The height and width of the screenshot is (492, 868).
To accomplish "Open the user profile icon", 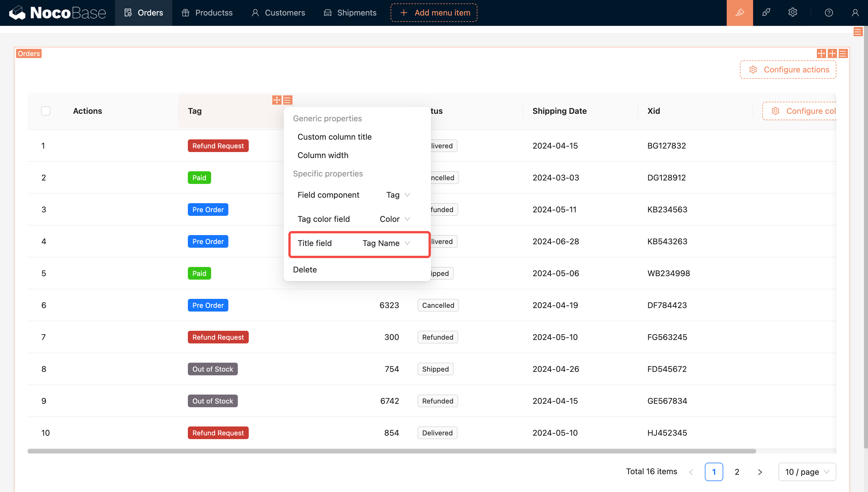I will click(855, 13).
